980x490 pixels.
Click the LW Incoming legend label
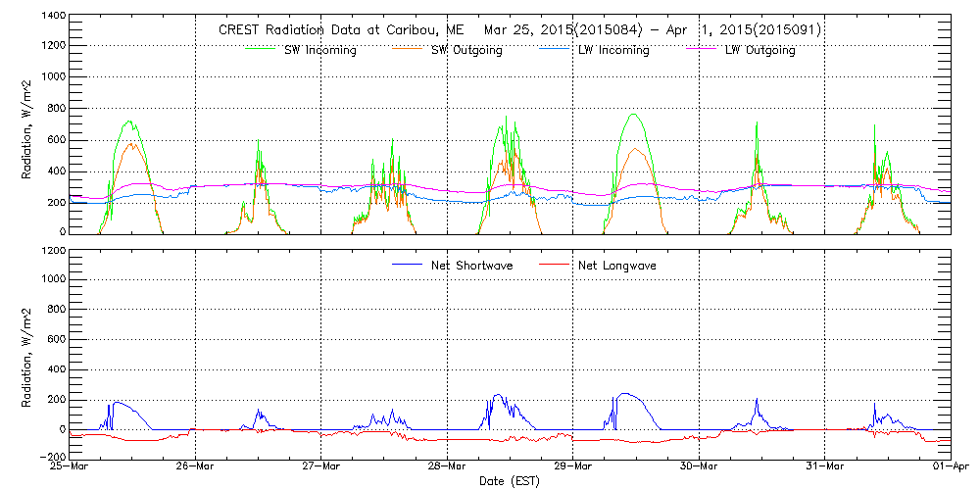pyautogui.click(x=613, y=51)
